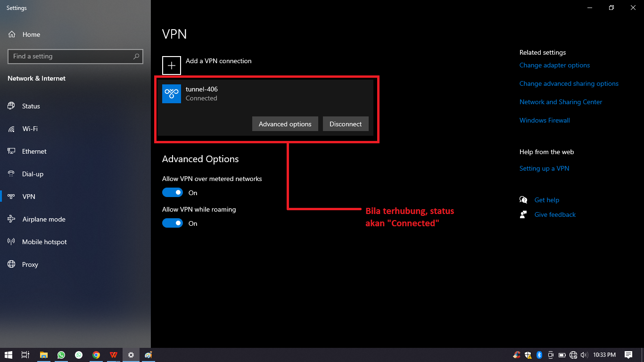Viewport: 644px width, 362px height.
Task: Open Task View on taskbar
Action: click(x=25, y=355)
